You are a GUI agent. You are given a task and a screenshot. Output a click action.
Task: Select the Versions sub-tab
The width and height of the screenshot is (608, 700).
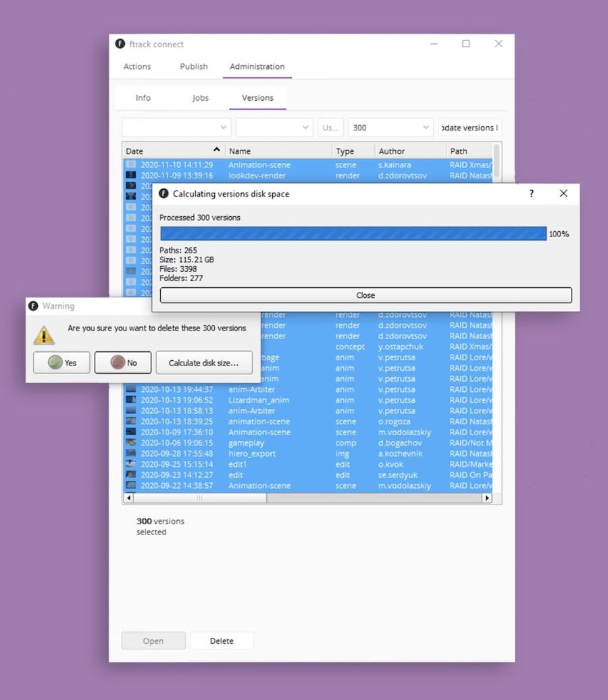click(x=257, y=98)
